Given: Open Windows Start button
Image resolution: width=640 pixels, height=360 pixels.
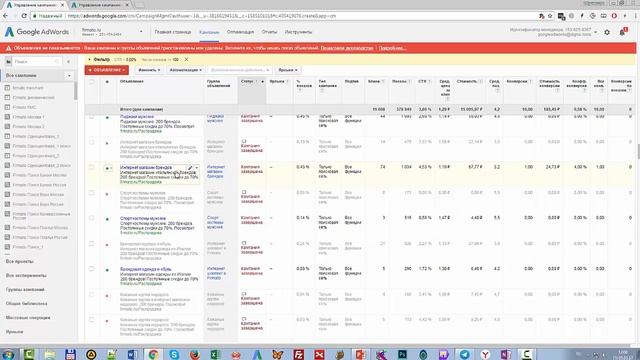Looking at the screenshot, I should pos(8,354).
